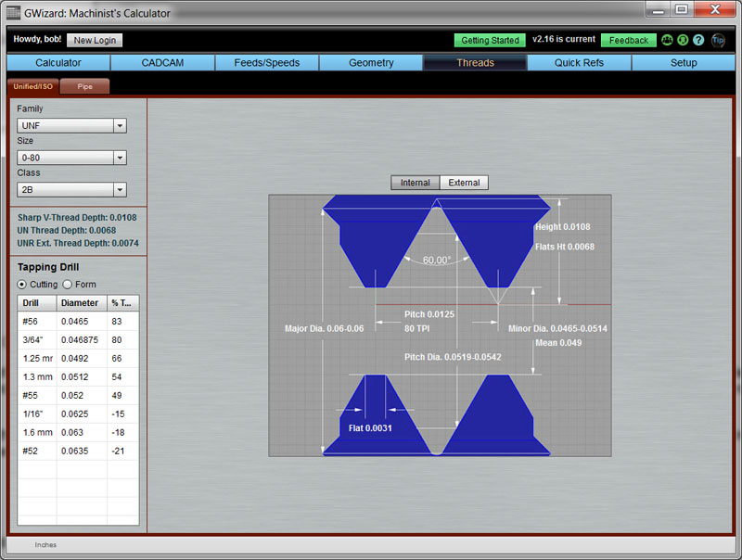Click the Flats Ht 0.0068 label

(x=565, y=247)
